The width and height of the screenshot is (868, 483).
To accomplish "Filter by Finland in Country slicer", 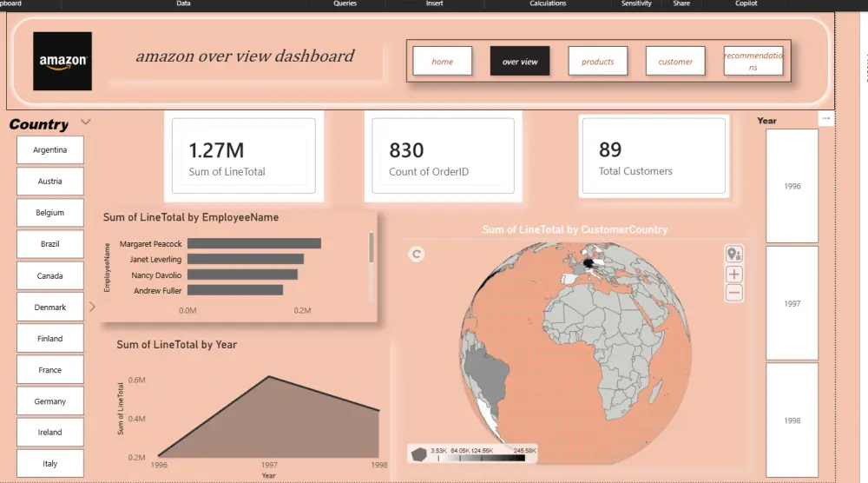I will 49,339.
